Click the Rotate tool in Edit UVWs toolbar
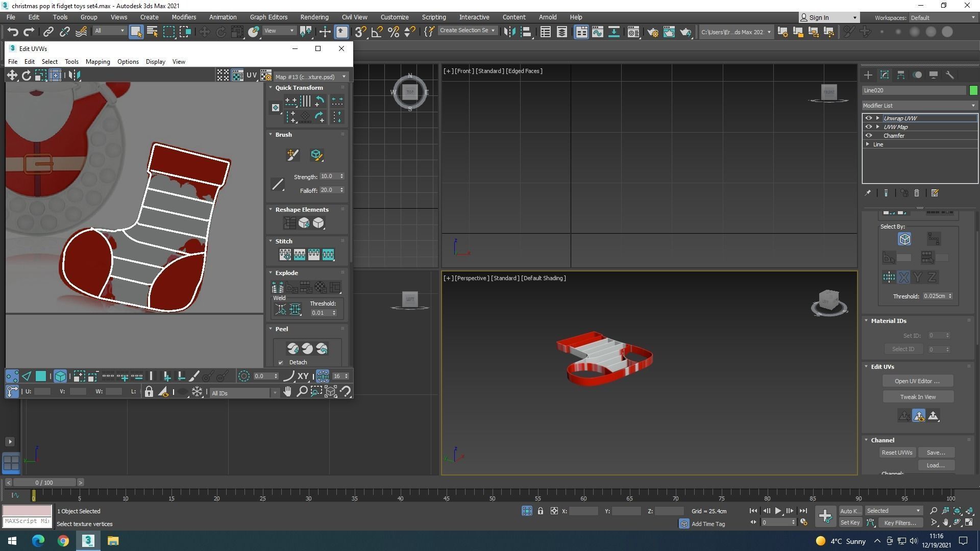 point(26,76)
